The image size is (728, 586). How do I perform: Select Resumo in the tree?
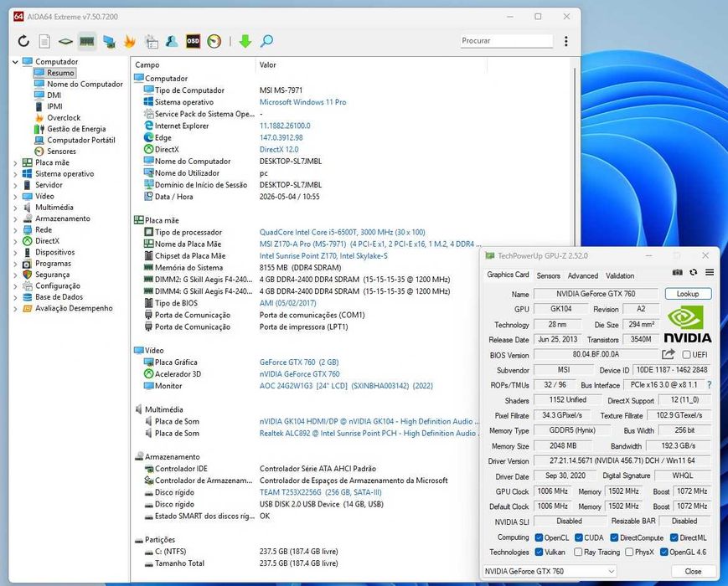60,73
